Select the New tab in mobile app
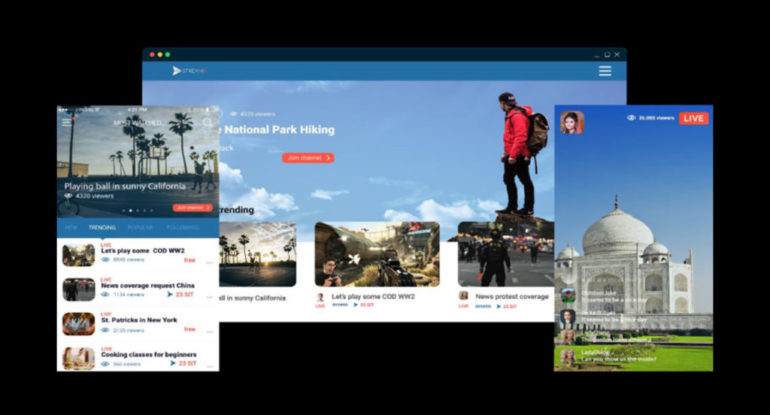 click(x=70, y=227)
